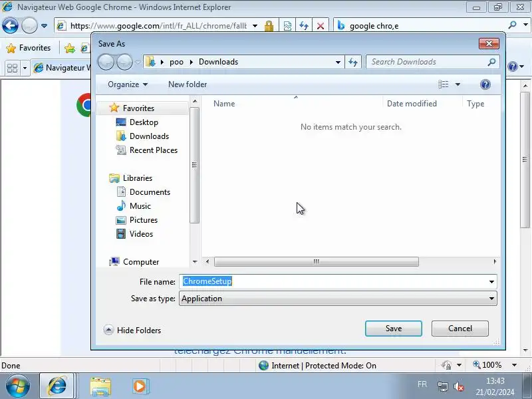Click the File name input field
Screen dimensions: 532x399
[x=332, y=281]
